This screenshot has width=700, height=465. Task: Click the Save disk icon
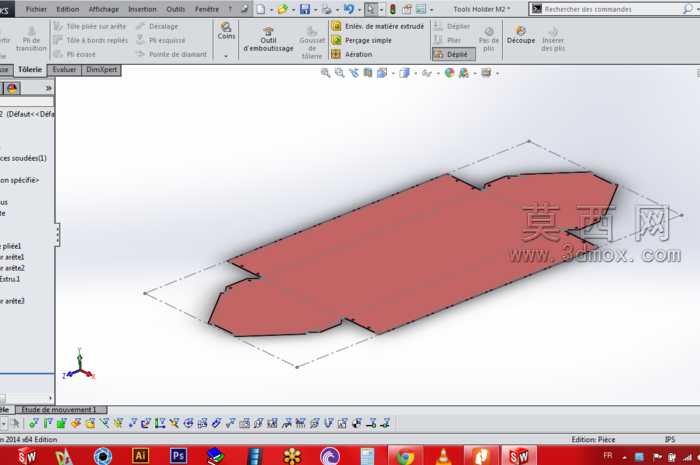305,9
